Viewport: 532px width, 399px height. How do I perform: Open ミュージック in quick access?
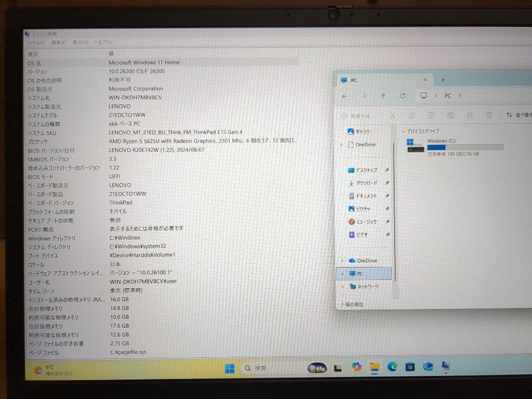click(x=363, y=222)
